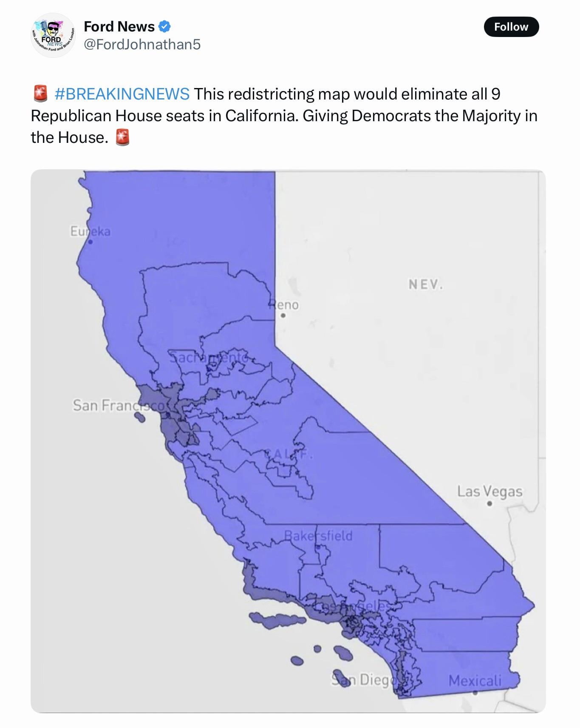580x728 pixels.
Task: Click the siren emoji after "the House."
Action: (122, 137)
